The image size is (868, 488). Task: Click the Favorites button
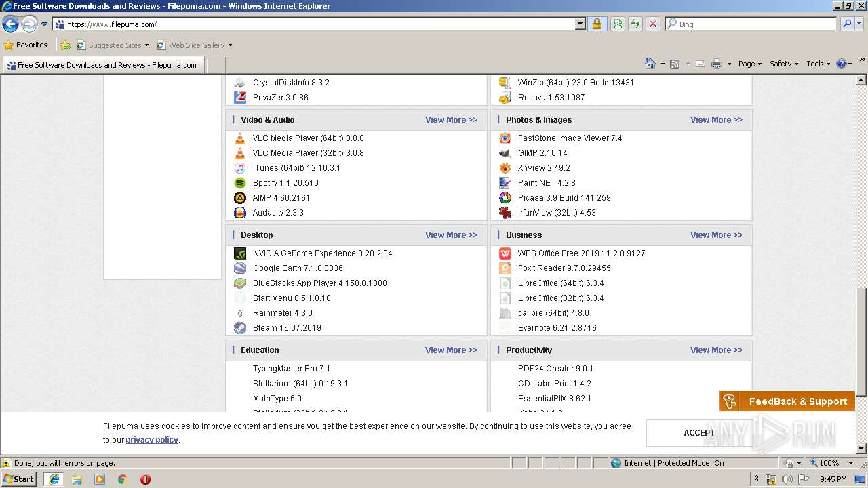[26, 45]
